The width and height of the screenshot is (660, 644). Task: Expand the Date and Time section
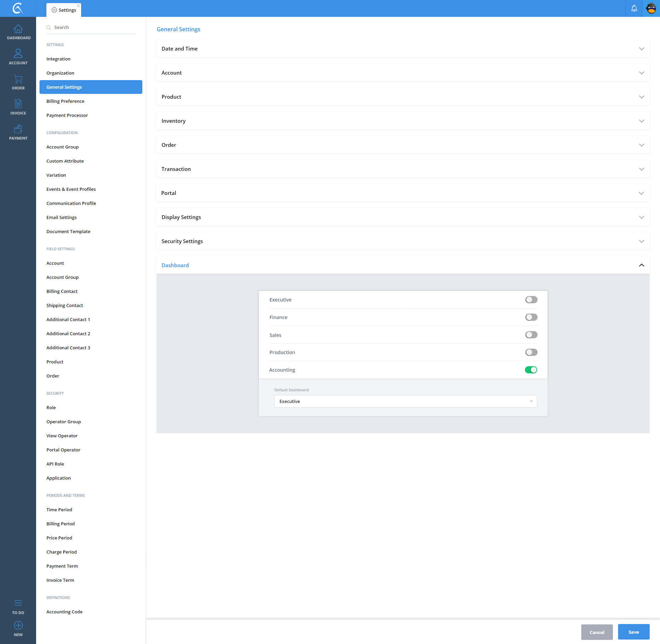tap(403, 48)
